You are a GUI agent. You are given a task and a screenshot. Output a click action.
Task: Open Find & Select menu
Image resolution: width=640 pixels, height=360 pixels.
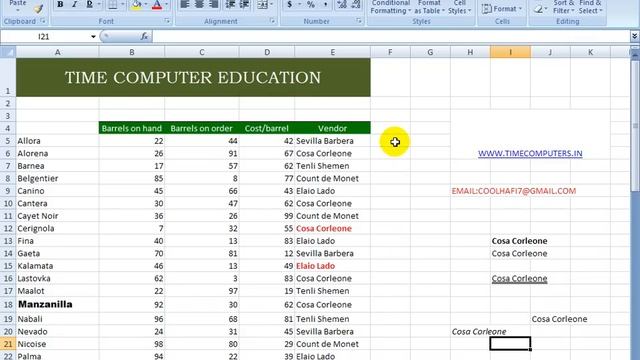(590, 7)
